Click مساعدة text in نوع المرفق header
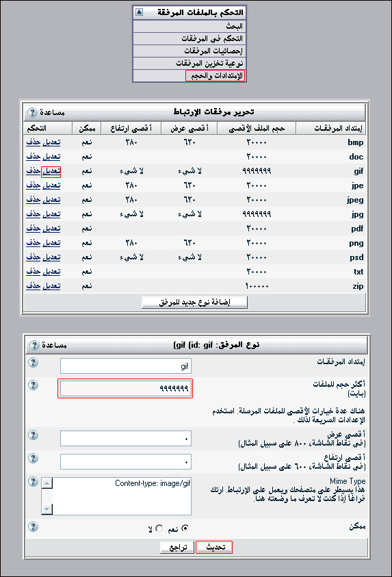Viewport: 392px width, 577px height. point(54,345)
